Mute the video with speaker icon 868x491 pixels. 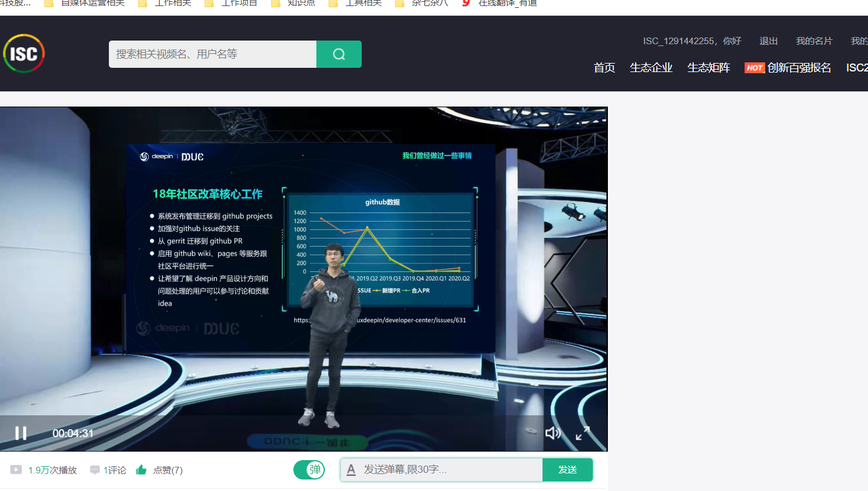[x=553, y=433]
